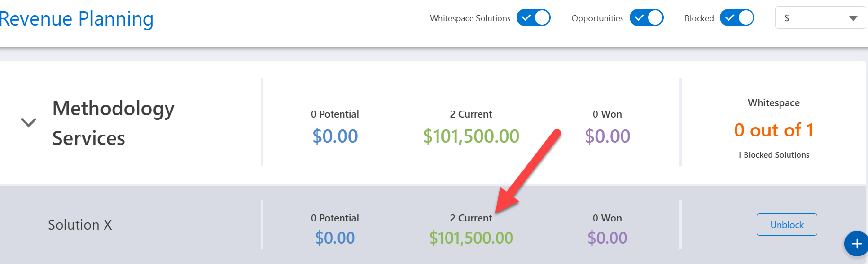Screen dimensions: 868x264
Task: Collapse the Methodology Services section
Action: click(28, 122)
